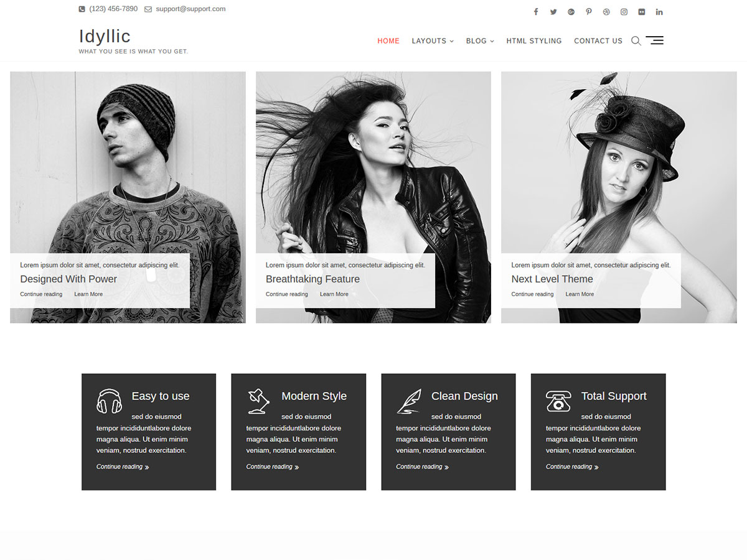Screen dimensions: 747x560
Task: Open the search magnifier icon
Action: (x=636, y=41)
